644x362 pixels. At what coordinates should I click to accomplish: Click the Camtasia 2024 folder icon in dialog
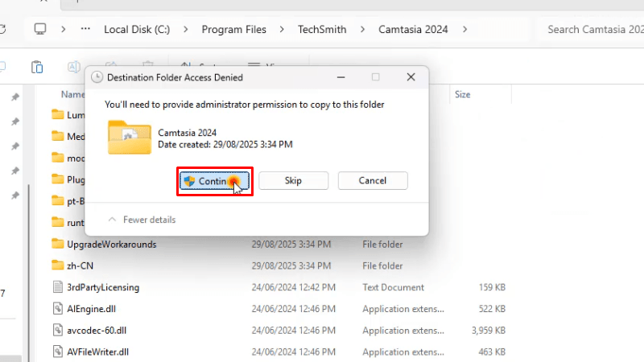129,138
